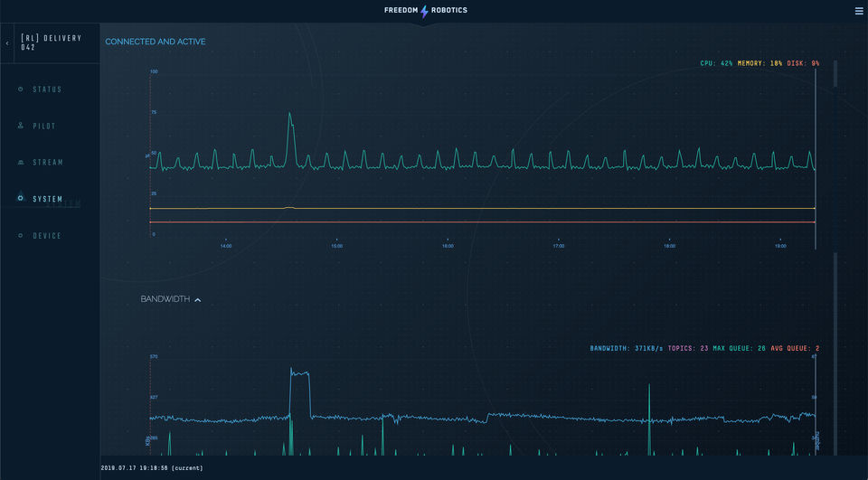Collapse the BANDWIDTH section chevron

coord(198,299)
